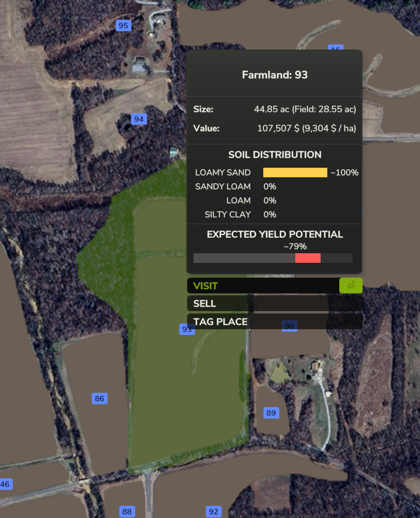Image resolution: width=420 pixels, height=518 pixels.
Task: Click farmland marker 46
Action: [x=5, y=484]
